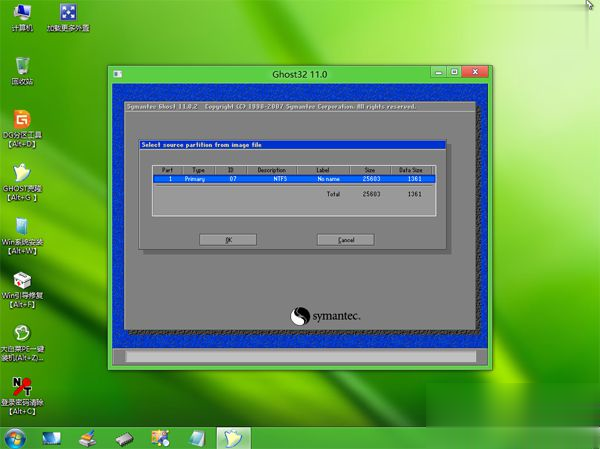Image resolution: width=600 pixels, height=449 pixels.
Task: Launch the login password clear tool
Action: pos(22,388)
